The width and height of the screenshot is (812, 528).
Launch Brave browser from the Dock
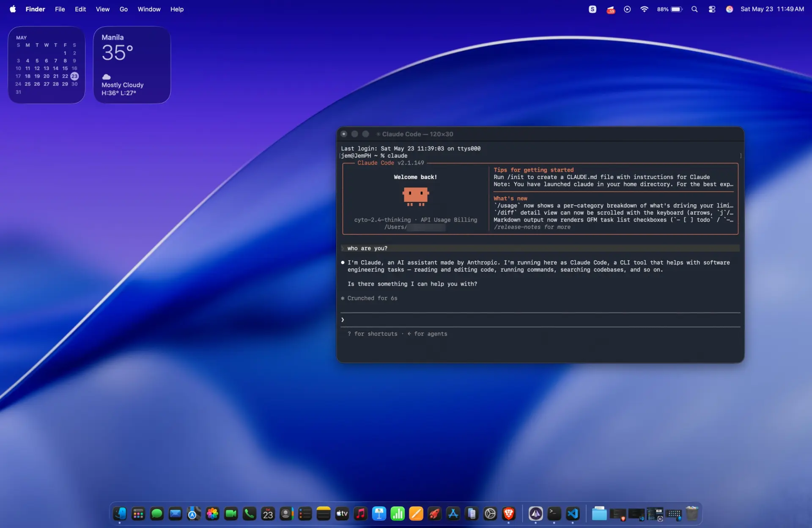[509, 514]
